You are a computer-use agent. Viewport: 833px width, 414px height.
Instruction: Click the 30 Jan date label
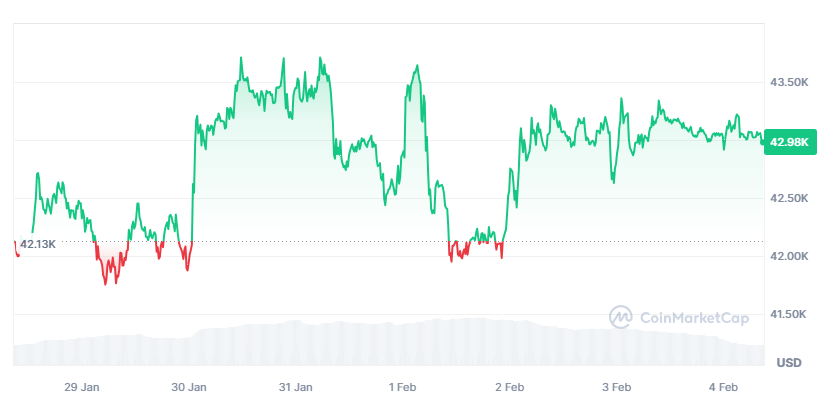(189, 386)
